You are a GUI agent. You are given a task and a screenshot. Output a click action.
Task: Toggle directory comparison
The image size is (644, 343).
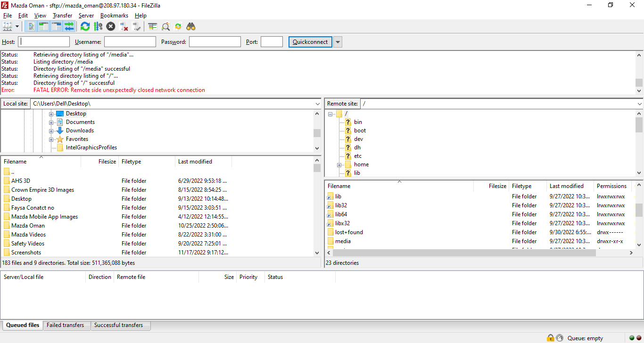165,26
